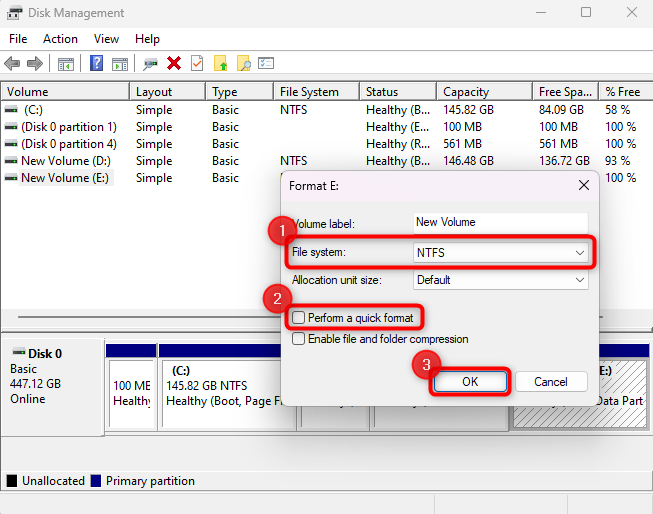Screen dimensions: 653x514
Task: Click the Show/Hide Console Tree icon
Action: pos(66,63)
